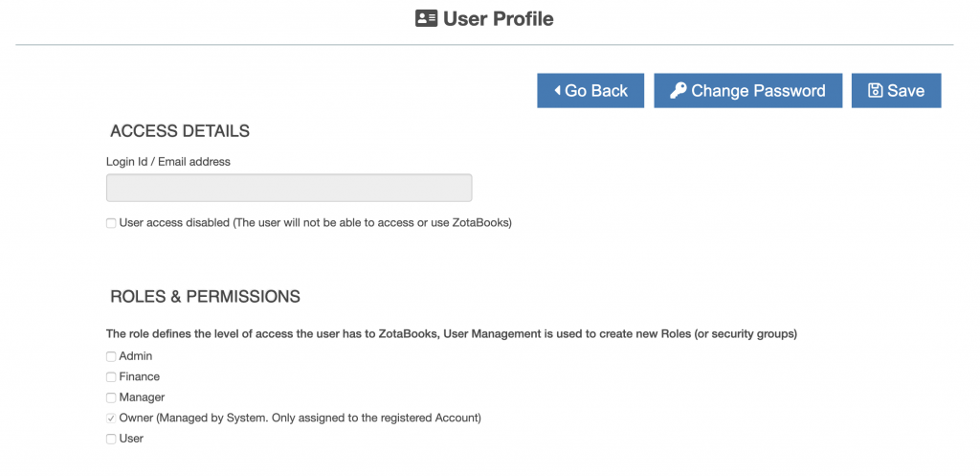
Task: Click the 'Managed by System' Owner label text
Action: (x=300, y=418)
